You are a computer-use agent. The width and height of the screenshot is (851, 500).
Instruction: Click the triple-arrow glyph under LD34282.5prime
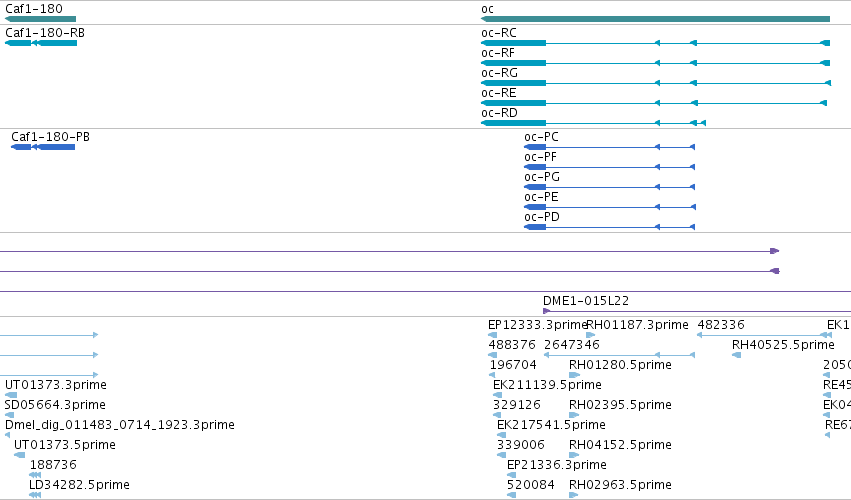point(35,495)
